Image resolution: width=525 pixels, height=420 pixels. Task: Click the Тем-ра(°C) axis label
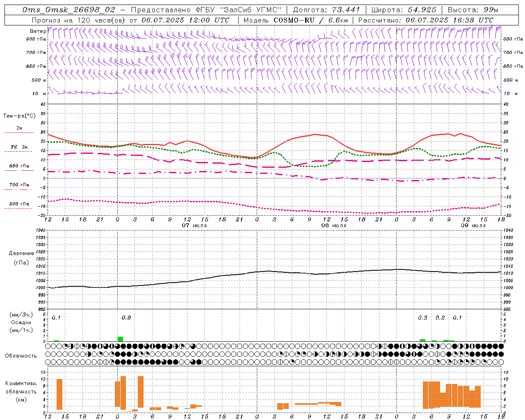(19, 116)
